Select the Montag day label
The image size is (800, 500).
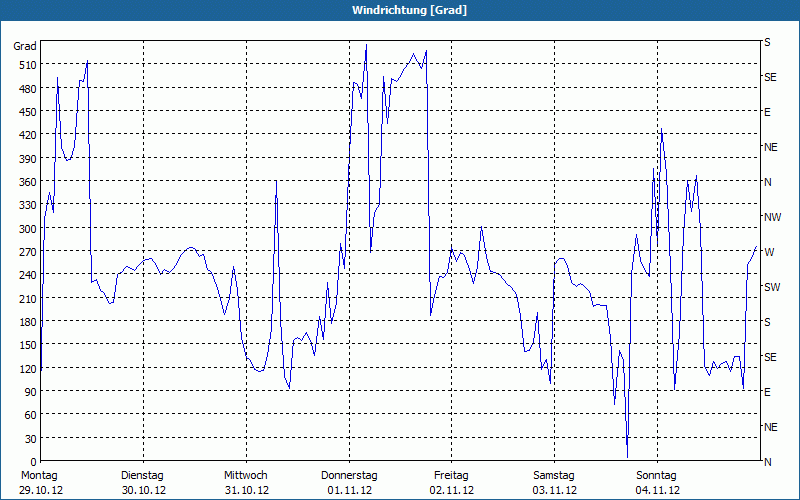coord(39,476)
